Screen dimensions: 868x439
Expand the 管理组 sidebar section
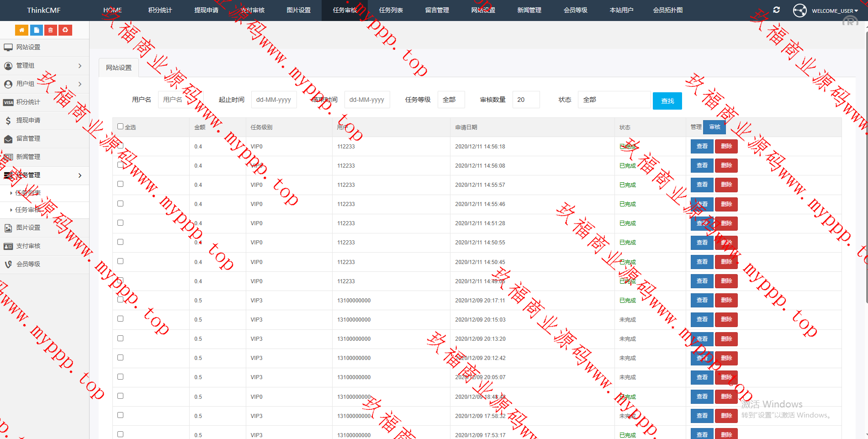(x=44, y=66)
